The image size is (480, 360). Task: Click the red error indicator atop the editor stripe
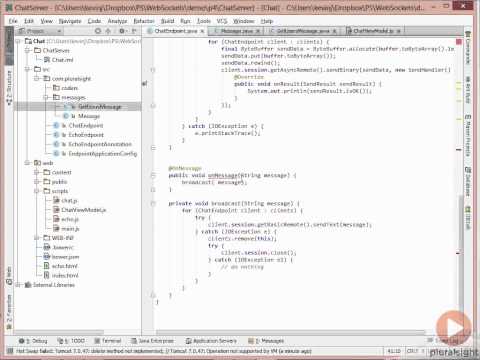(x=459, y=42)
